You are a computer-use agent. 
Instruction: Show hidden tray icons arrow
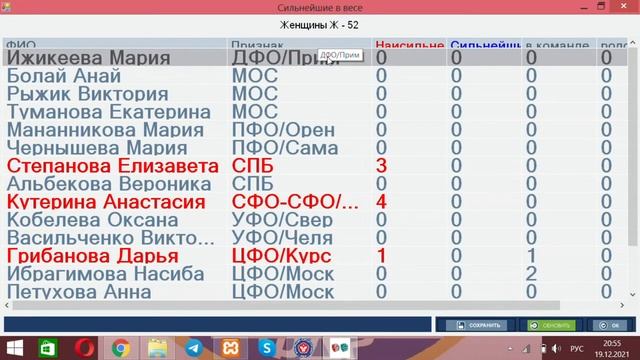pos(510,349)
